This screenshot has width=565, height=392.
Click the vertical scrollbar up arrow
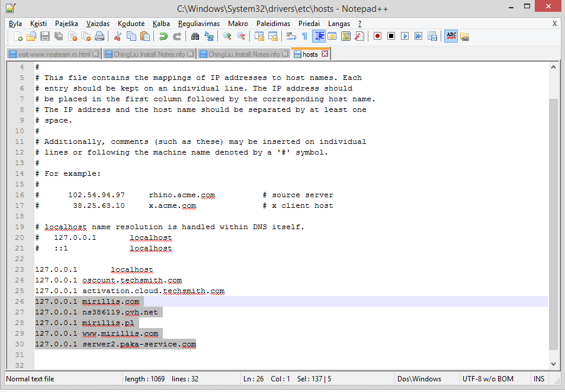click(x=554, y=67)
